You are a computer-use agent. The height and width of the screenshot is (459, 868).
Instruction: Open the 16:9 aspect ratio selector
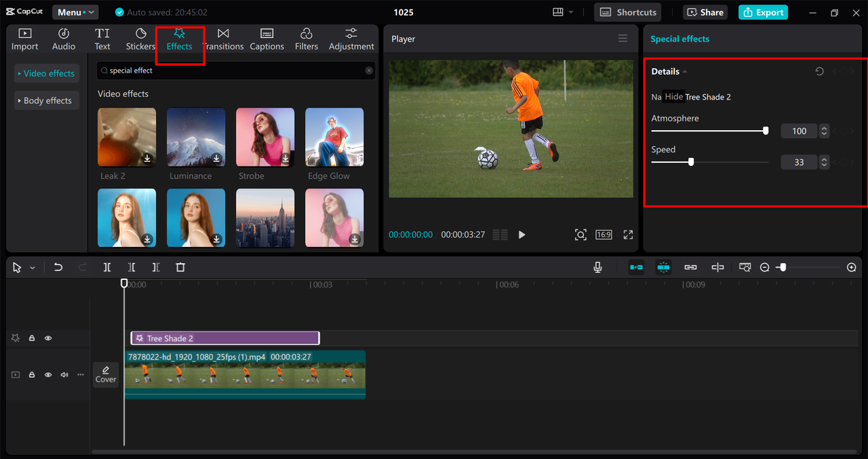click(604, 235)
